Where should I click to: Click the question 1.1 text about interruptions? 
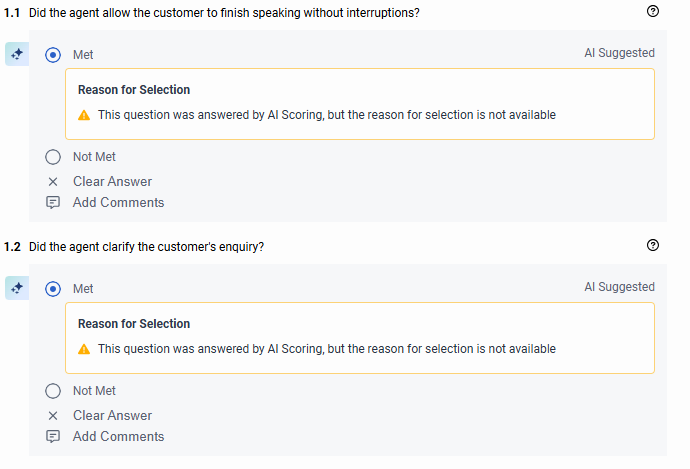pos(224,12)
